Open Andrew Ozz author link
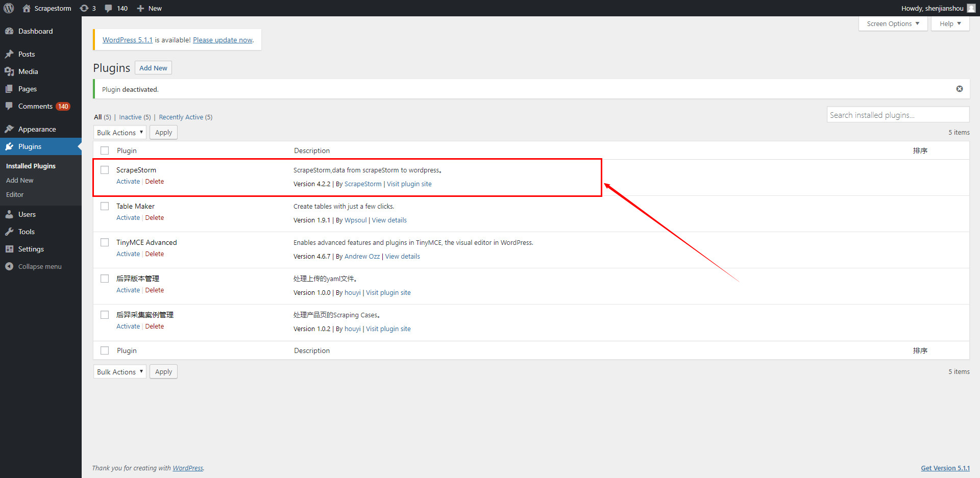 (x=362, y=257)
